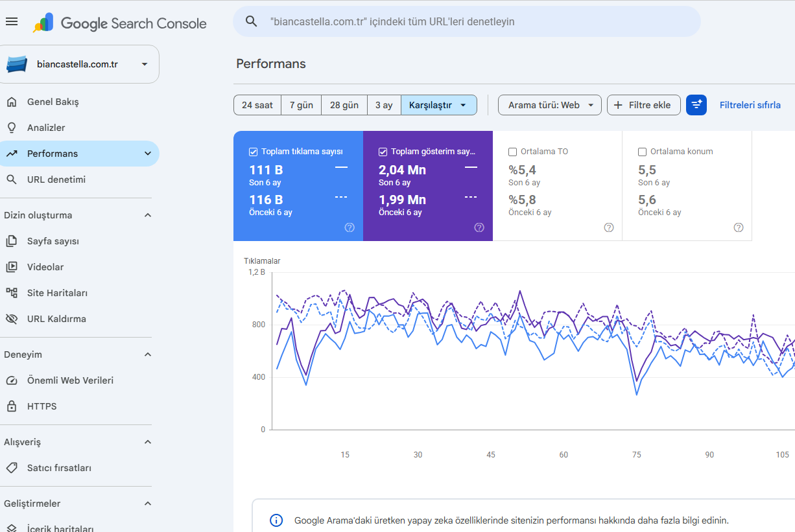The image size is (795, 532).
Task: Uncheck Toplam tıklama sayısı checkbox
Action: click(254, 152)
